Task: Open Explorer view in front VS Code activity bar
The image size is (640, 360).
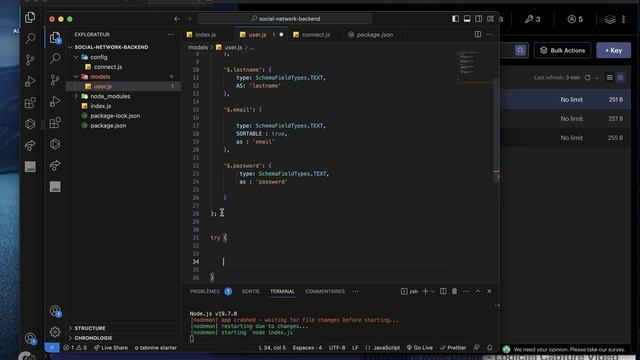Action: click(55, 38)
